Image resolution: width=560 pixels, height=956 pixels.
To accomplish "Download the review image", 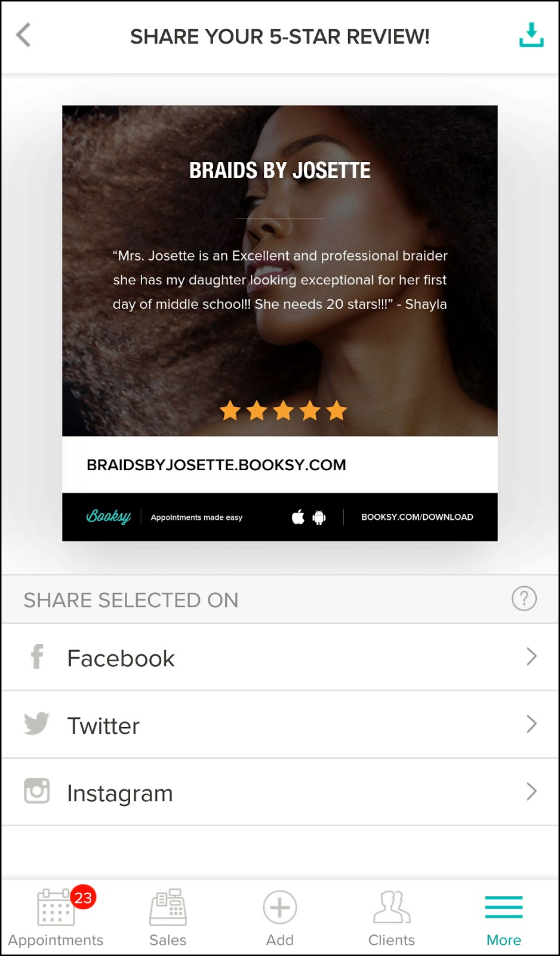I will (x=531, y=35).
